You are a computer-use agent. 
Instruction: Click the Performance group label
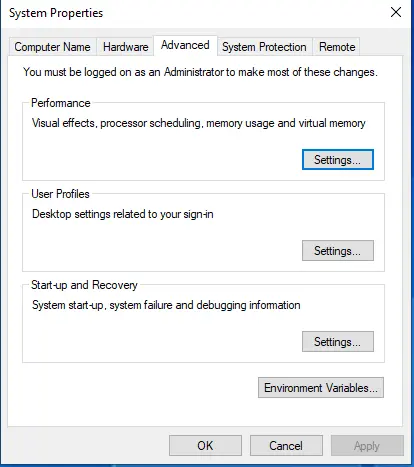tap(61, 103)
